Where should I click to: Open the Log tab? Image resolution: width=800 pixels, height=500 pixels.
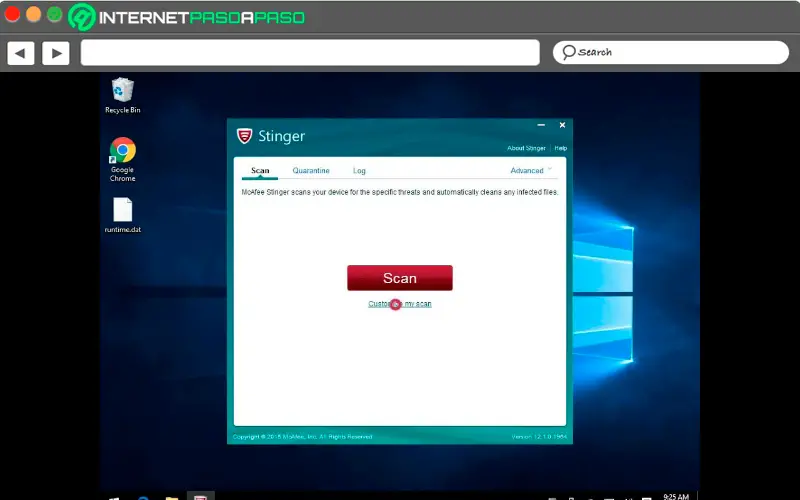[x=359, y=170]
